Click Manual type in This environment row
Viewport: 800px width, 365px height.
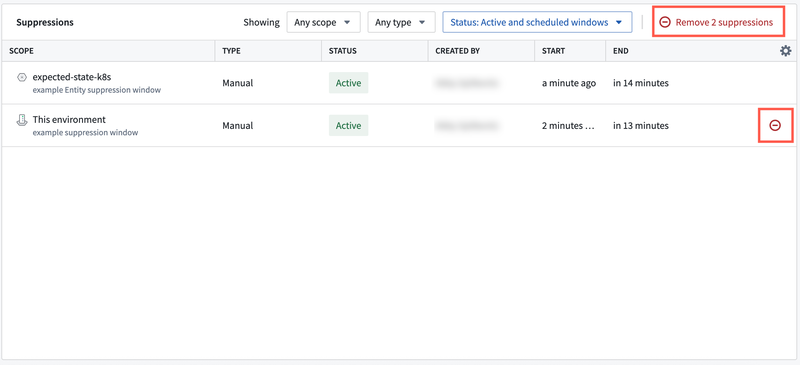[x=237, y=126]
